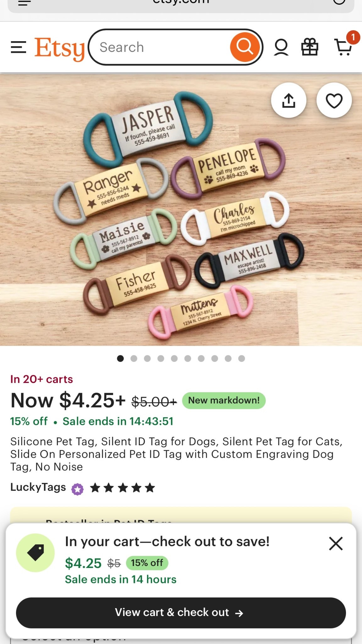
Task: Click the New markdown! badge
Action: [x=224, y=401]
